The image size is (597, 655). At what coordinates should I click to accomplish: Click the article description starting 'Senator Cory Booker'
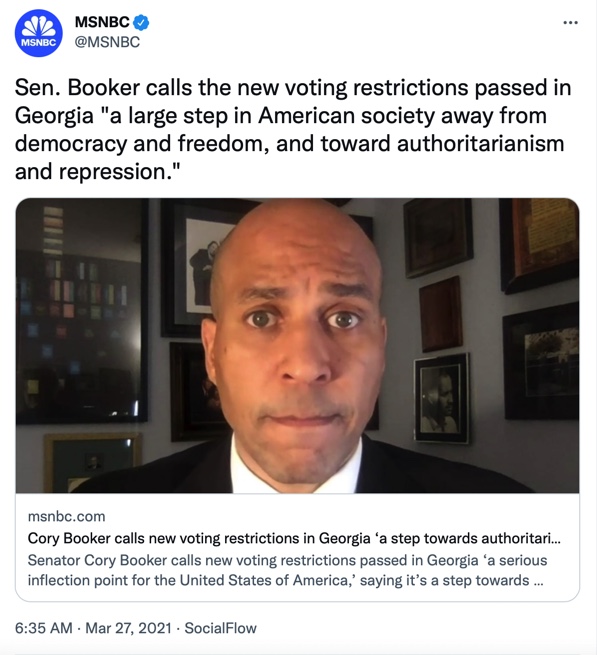coord(287,570)
